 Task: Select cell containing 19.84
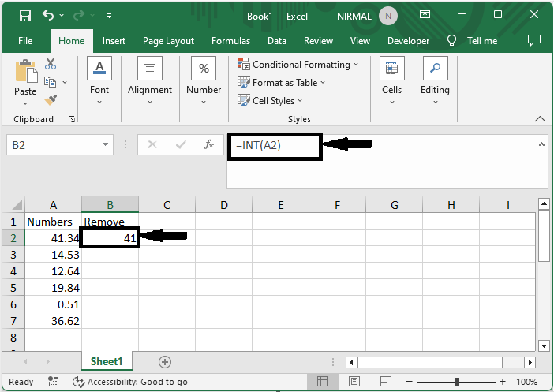pyautogui.click(x=53, y=287)
